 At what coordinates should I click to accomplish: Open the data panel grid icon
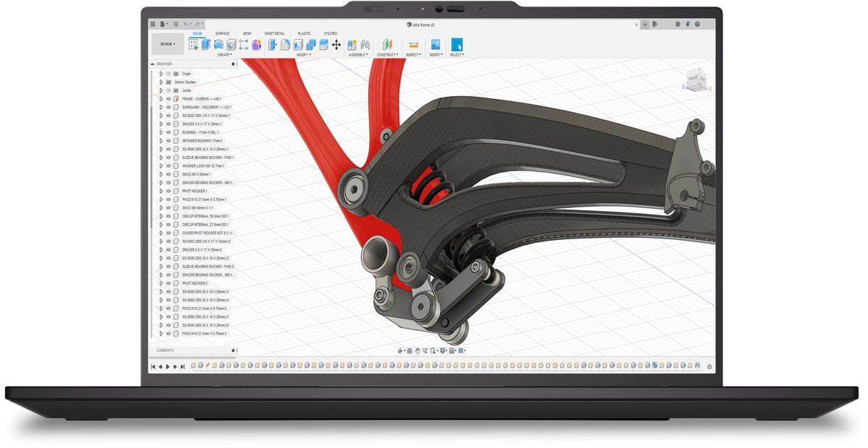click(x=153, y=24)
